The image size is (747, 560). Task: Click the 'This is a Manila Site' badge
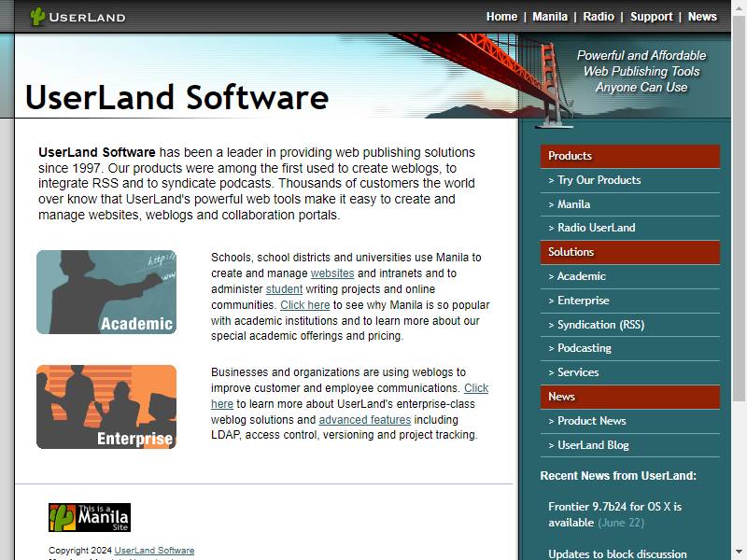pyautogui.click(x=90, y=517)
